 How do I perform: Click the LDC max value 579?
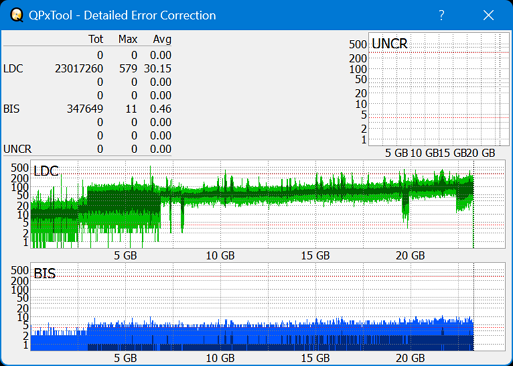pos(128,69)
